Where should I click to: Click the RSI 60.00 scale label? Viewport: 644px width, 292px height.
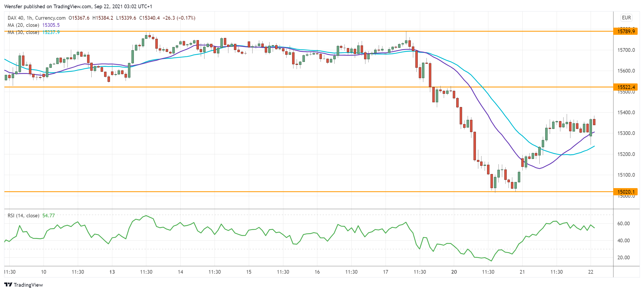623,223
